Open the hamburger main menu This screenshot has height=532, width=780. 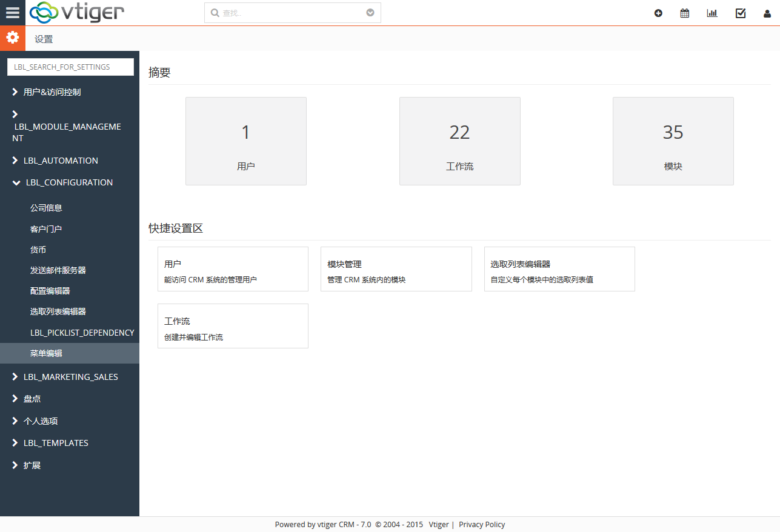tap(13, 13)
